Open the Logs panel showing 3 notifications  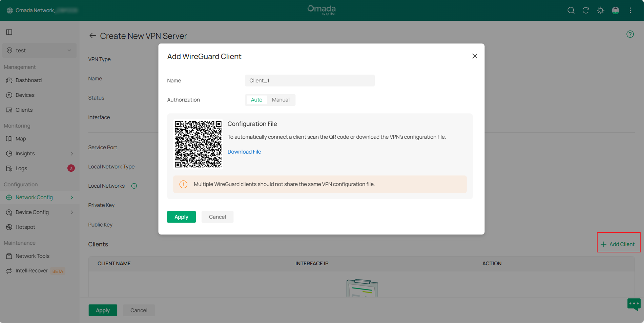(21, 168)
